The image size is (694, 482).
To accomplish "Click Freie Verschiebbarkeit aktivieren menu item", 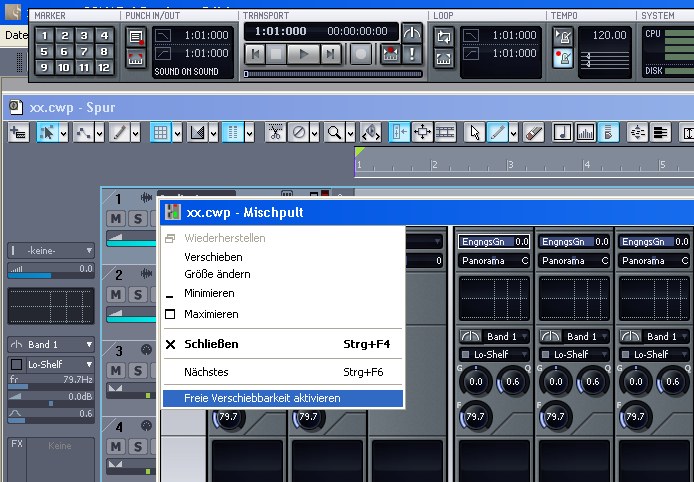I will pyautogui.click(x=283, y=398).
